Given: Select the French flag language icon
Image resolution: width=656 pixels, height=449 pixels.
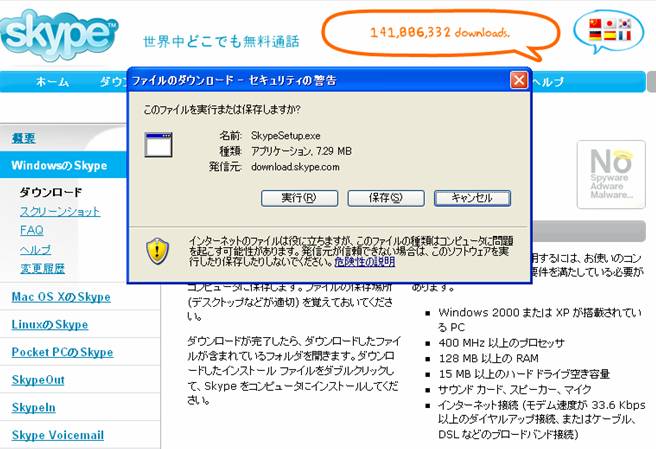Looking at the screenshot, I should 624,37.
